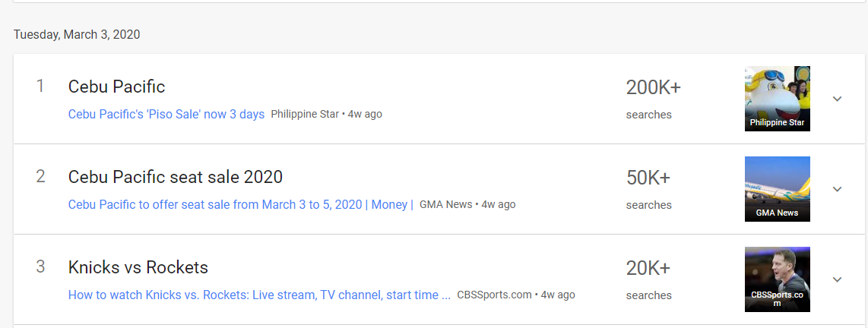Click the Philippine Star source label text
The width and height of the screenshot is (868, 328).
pyautogui.click(x=305, y=114)
